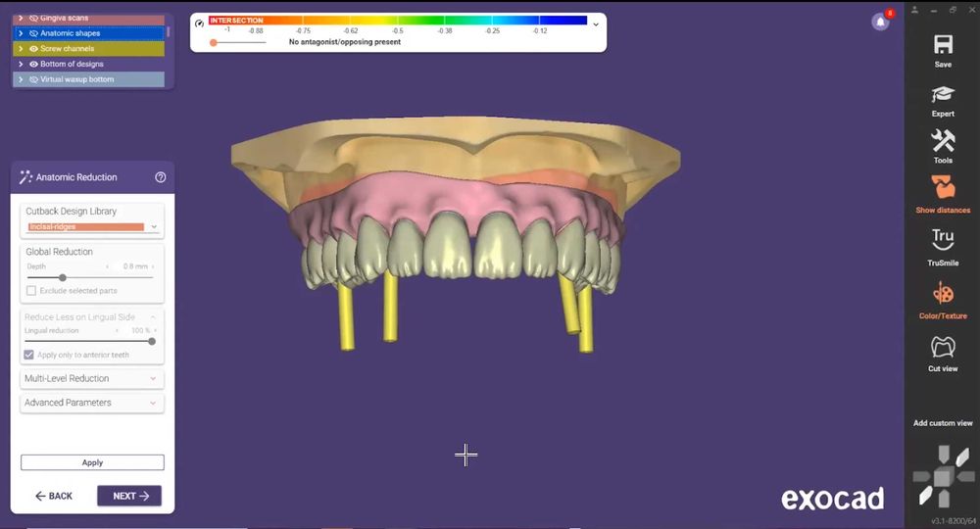The width and height of the screenshot is (980, 529).
Task: Decrease the Lingual reduction percentage
Action: 117,330
